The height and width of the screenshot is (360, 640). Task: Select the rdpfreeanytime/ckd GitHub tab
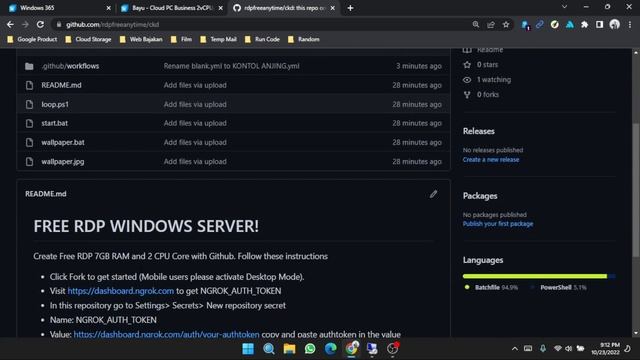pyautogui.click(x=284, y=8)
